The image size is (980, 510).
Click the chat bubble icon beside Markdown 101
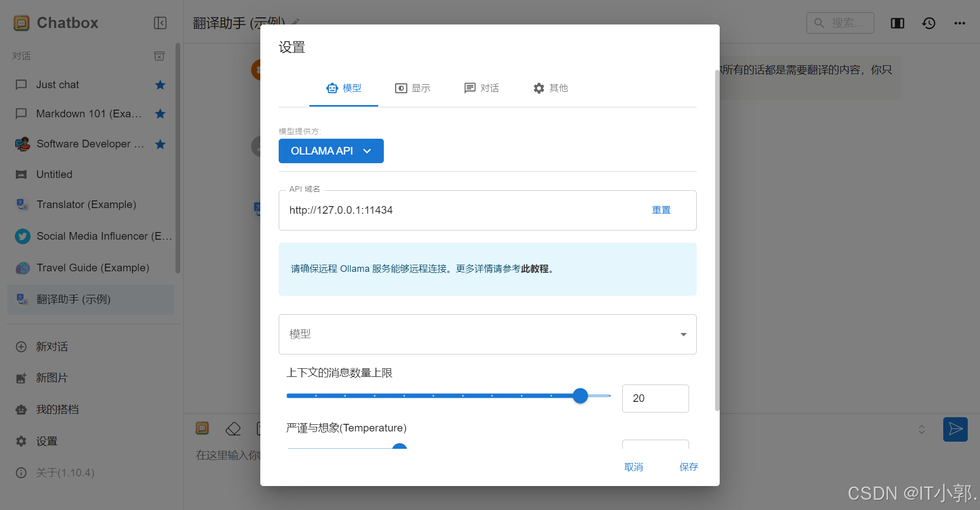click(x=21, y=114)
